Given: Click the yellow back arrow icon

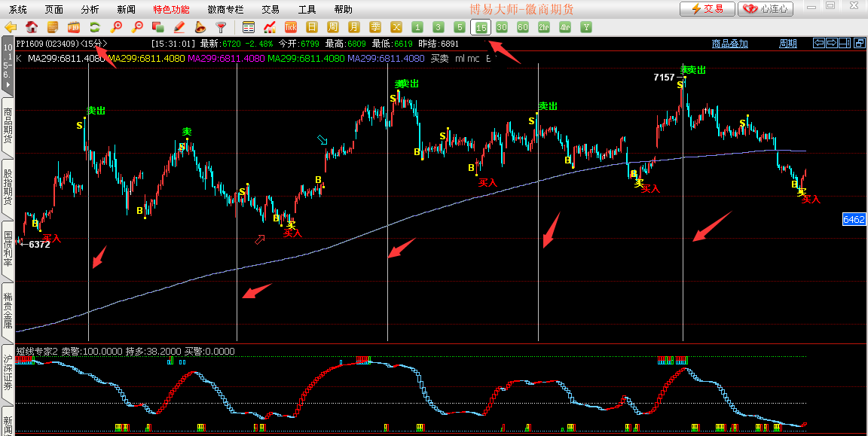Looking at the screenshot, I should pyautogui.click(x=11, y=27).
